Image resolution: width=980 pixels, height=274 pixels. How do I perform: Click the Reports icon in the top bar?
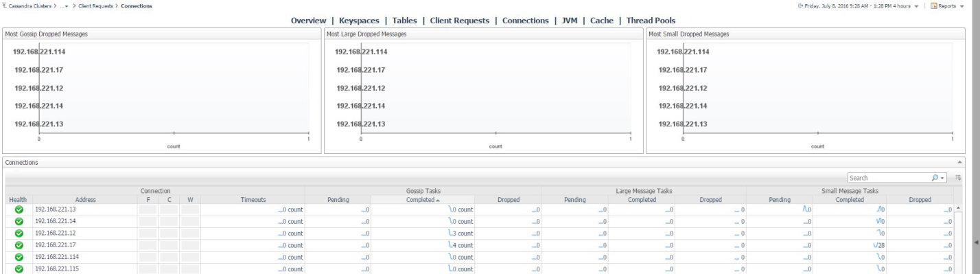pyautogui.click(x=933, y=6)
